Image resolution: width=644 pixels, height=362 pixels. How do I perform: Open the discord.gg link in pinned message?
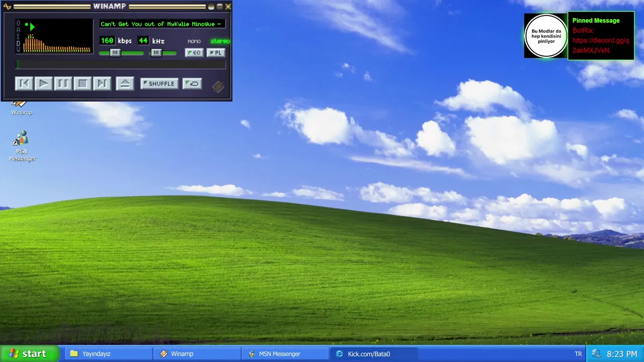[x=600, y=45]
